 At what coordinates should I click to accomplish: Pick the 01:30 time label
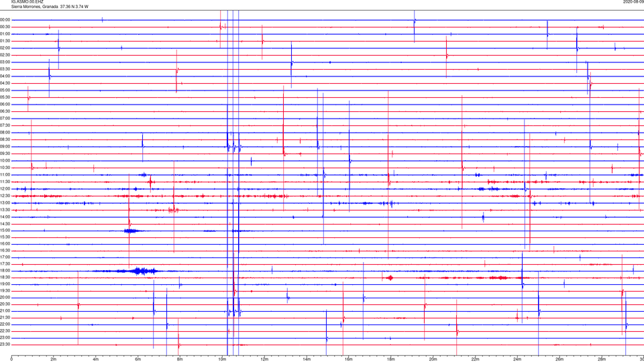coord(5,41)
